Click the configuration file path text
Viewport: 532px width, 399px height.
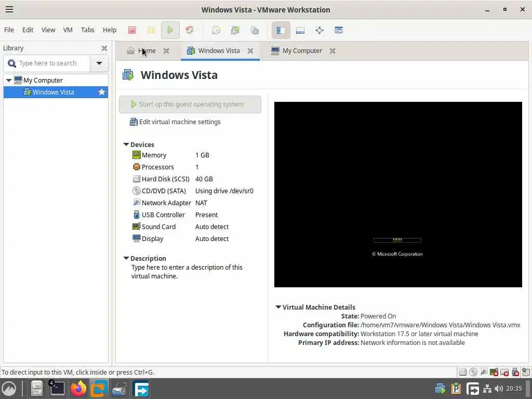coord(440,325)
